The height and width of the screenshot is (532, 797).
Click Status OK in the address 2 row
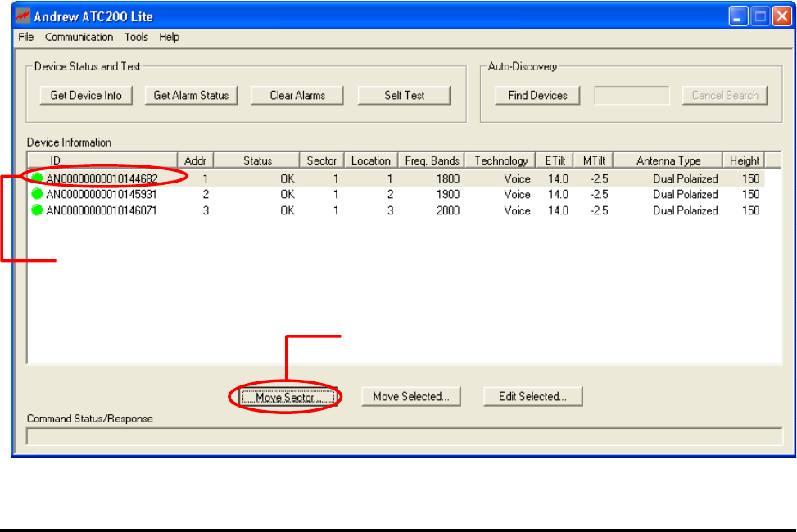288,195
